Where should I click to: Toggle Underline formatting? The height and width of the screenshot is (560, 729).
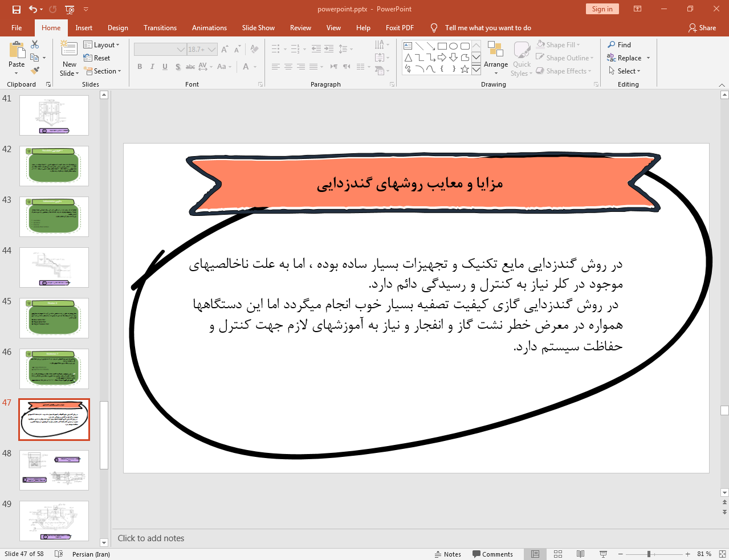pyautogui.click(x=165, y=67)
